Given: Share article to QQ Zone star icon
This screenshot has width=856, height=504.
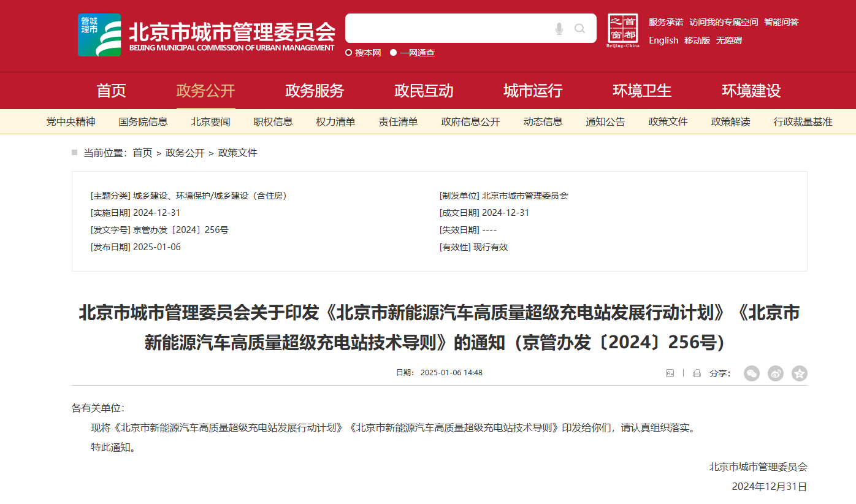Looking at the screenshot, I should [x=799, y=373].
